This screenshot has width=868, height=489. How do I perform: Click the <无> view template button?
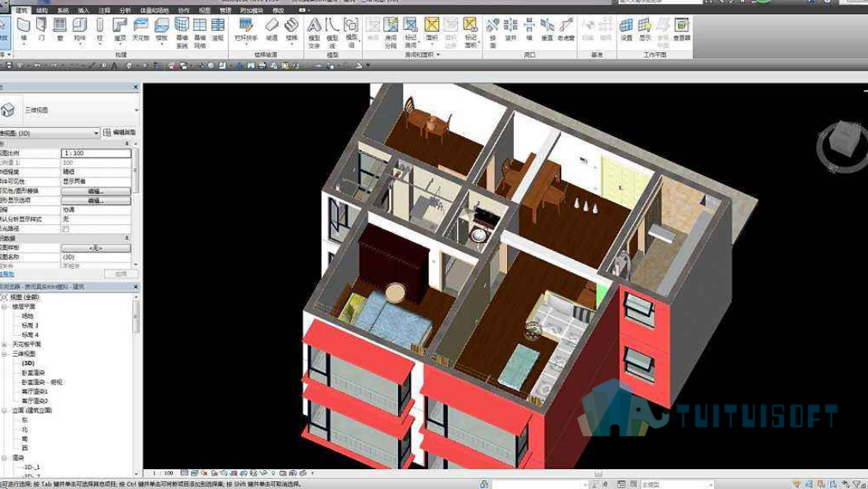(x=95, y=248)
